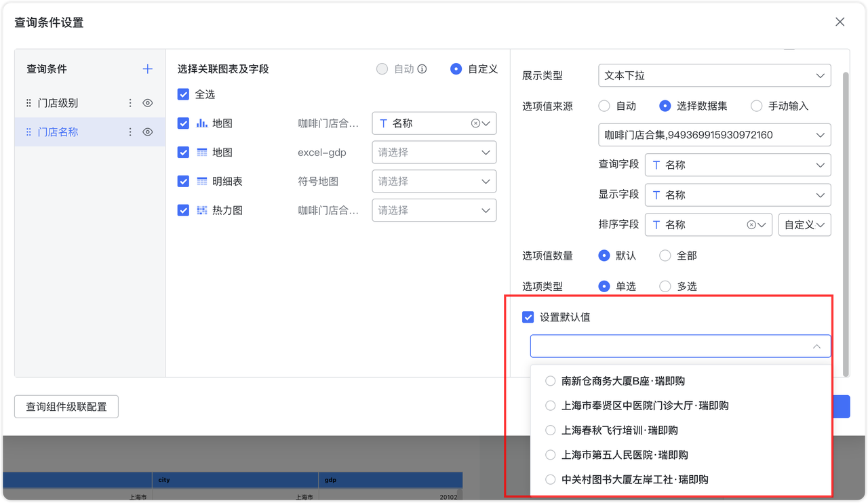
Task: Click the heatmap grid icon beside 热力图
Action: click(201, 210)
